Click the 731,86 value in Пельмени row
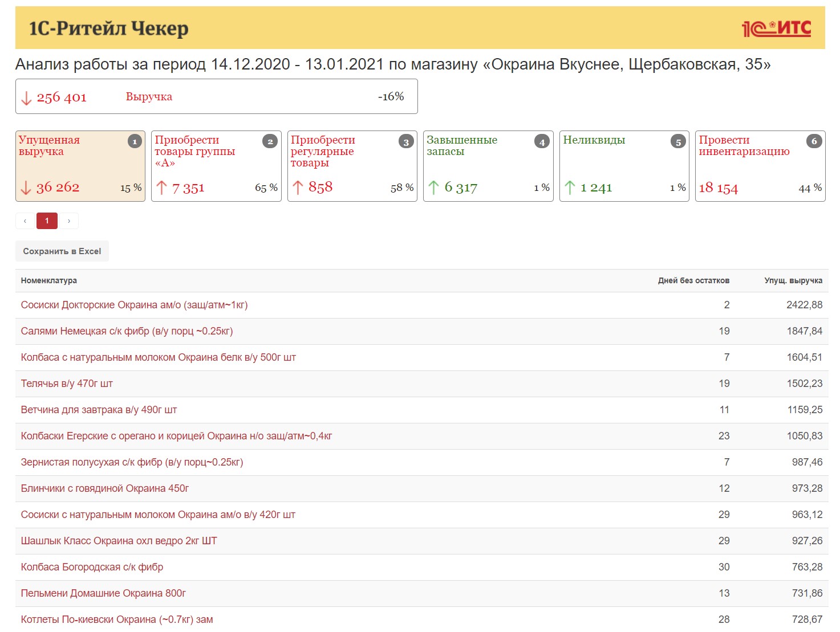This screenshot has height=632, width=840. click(x=807, y=593)
